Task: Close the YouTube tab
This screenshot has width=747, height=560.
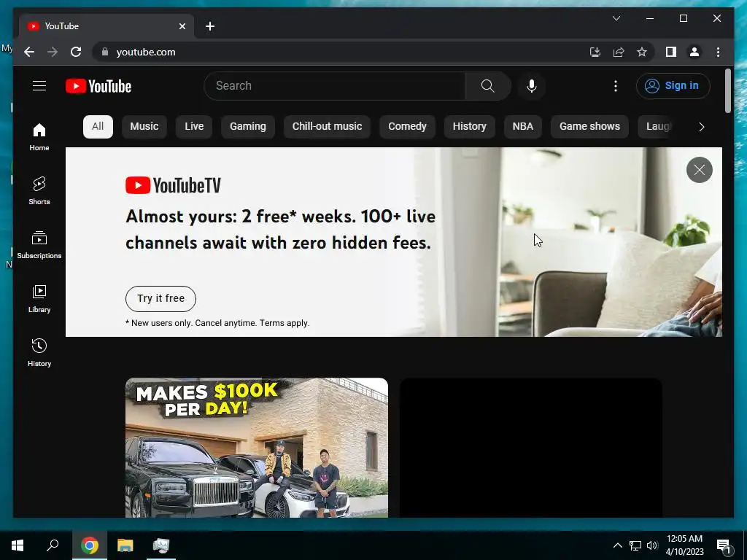Action: (x=182, y=26)
